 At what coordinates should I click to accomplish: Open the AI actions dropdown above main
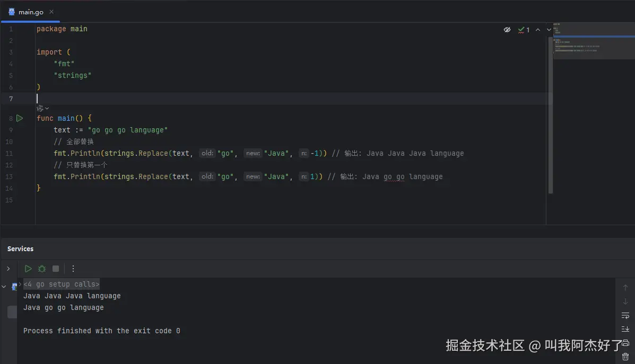[x=42, y=108]
